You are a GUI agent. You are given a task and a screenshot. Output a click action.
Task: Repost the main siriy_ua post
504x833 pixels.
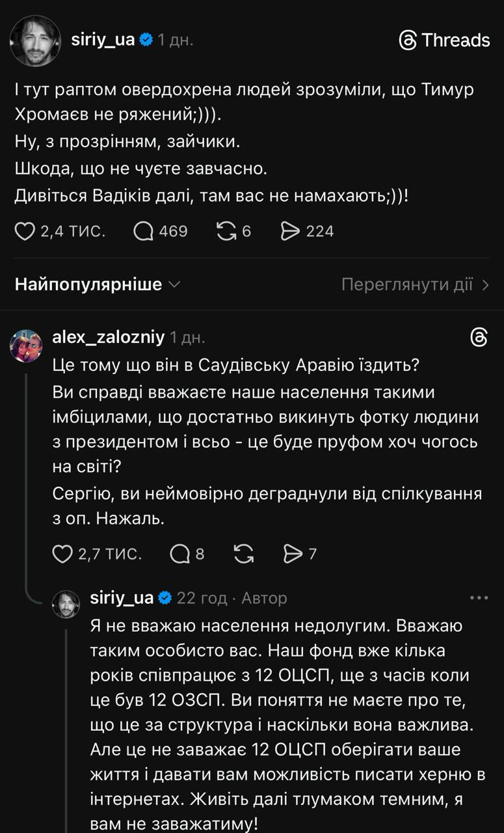[x=226, y=231]
